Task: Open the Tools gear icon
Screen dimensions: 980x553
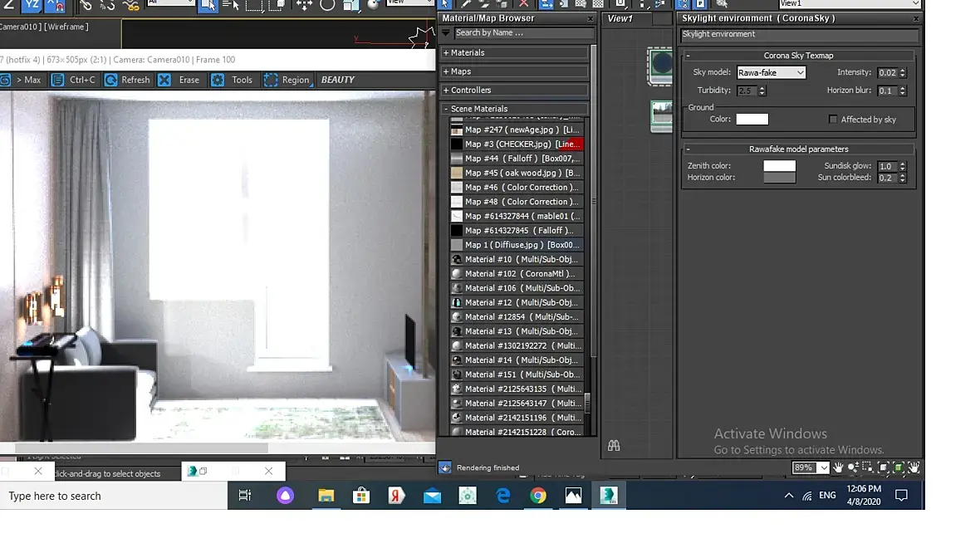Action: pyautogui.click(x=218, y=80)
